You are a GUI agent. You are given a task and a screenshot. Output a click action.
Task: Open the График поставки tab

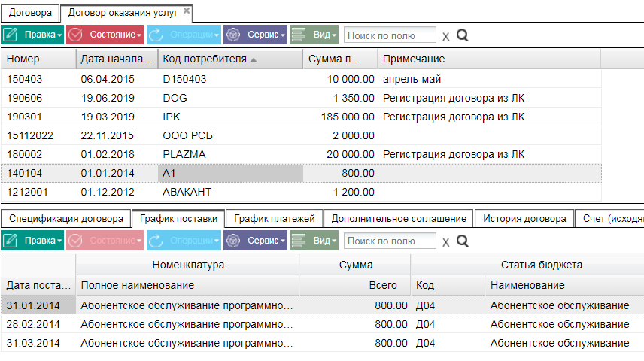click(x=178, y=219)
